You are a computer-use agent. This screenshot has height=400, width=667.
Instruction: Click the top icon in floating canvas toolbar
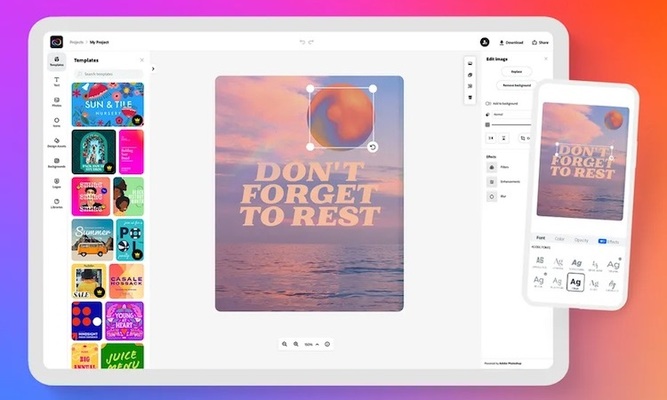tap(470, 63)
